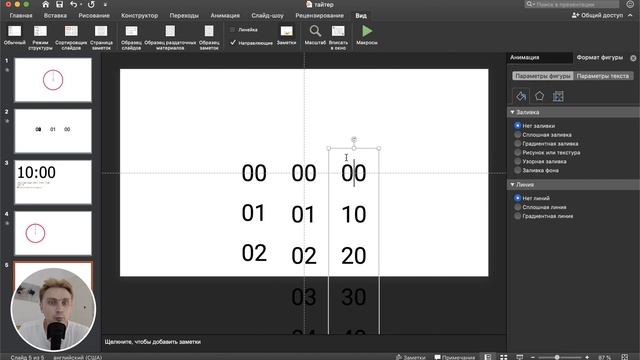Select Рисунок или текстура fill option

(518, 153)
